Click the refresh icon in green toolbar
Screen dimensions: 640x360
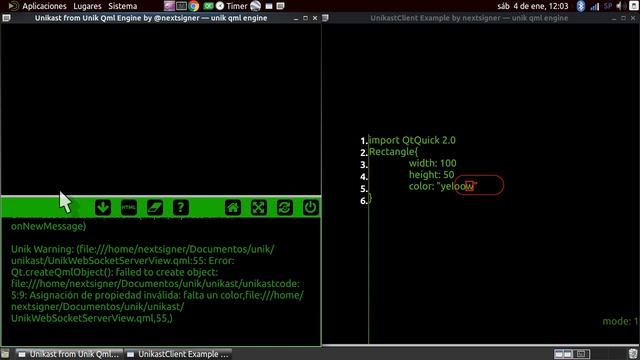(284, 207)
